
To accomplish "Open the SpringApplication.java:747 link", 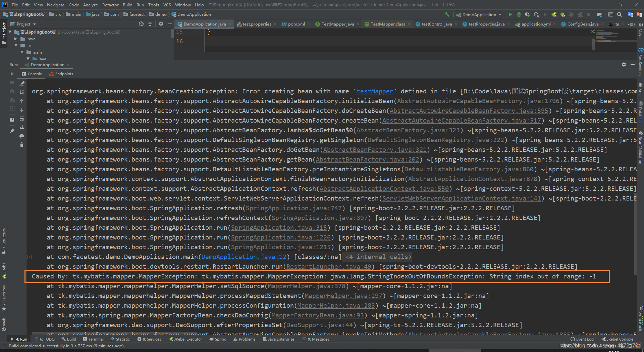I will pos(294,208).
